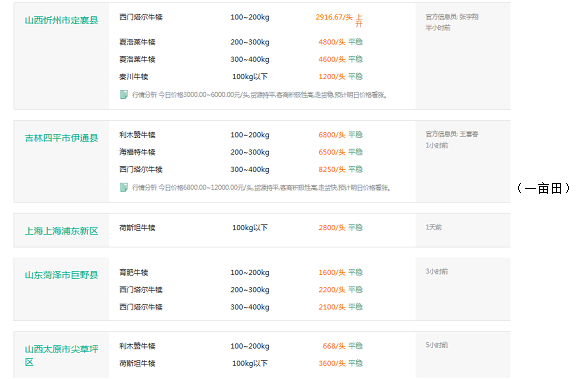Select the 668/头 price

[x=334, y=346]
